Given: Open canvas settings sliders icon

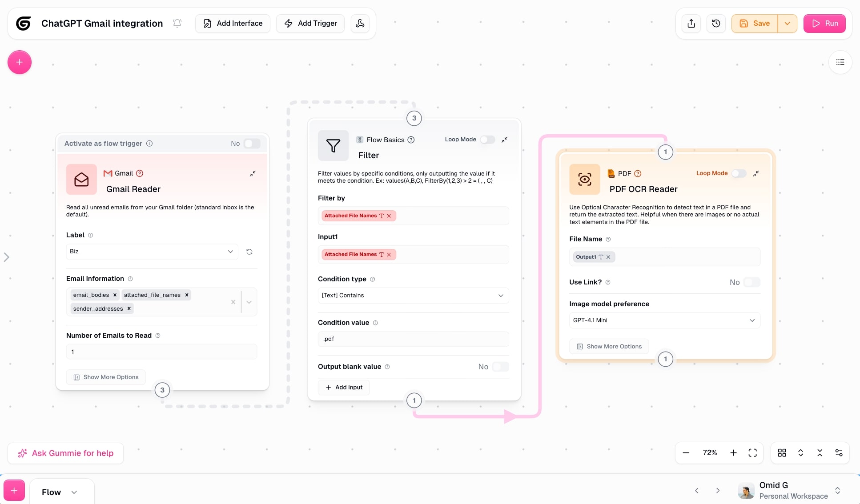Looking at the screenshot, I should pyautogui.click(x=839, y=453).
